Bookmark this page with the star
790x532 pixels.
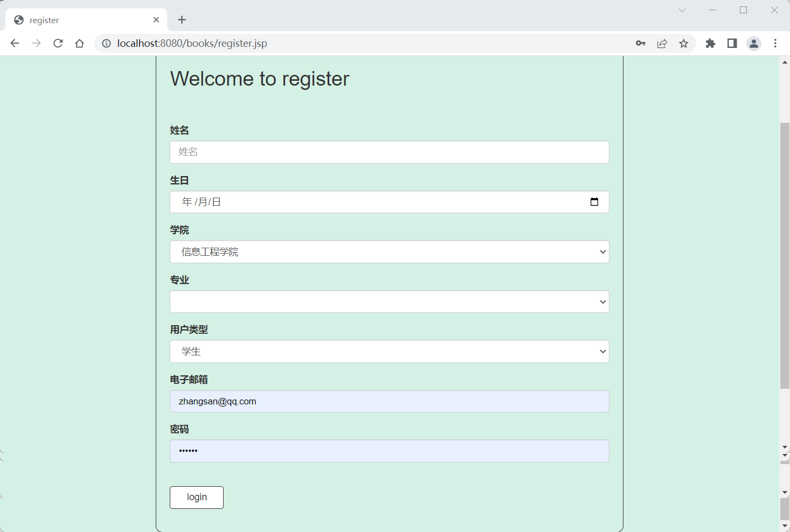click(x=684, y=44)
